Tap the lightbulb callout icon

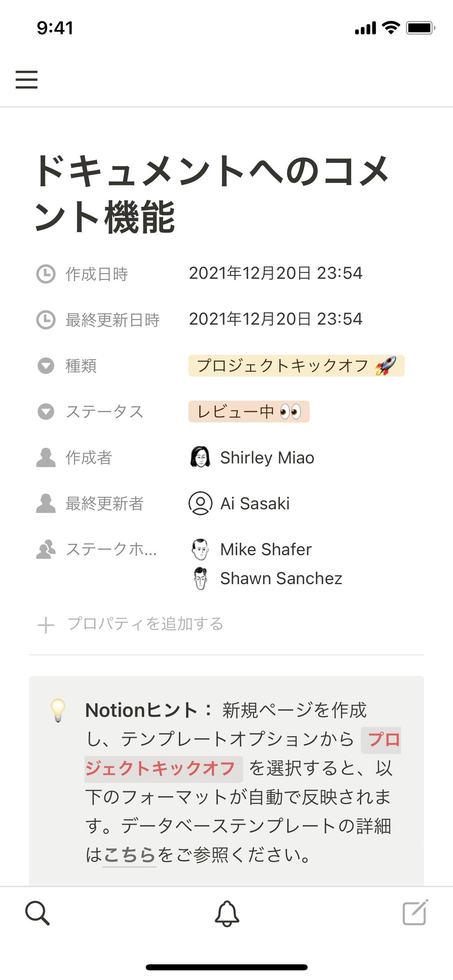click(58, 710)
